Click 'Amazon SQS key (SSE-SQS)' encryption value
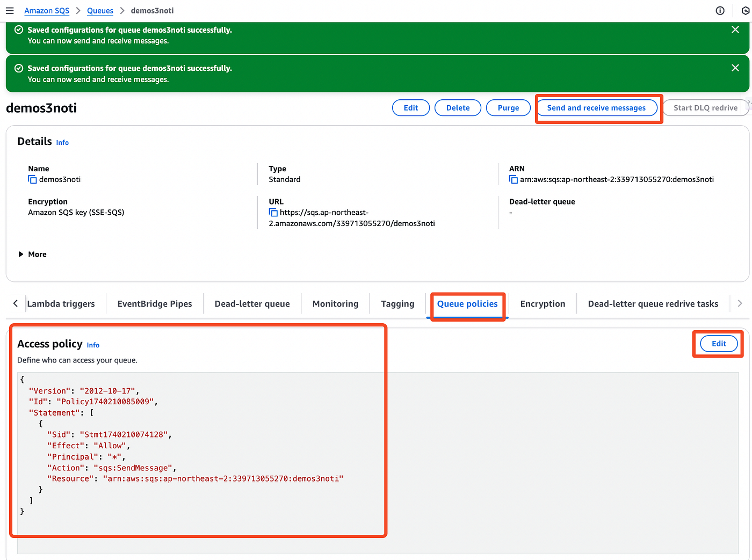This screenshot has width=752, height=560. tap(76, 213)
